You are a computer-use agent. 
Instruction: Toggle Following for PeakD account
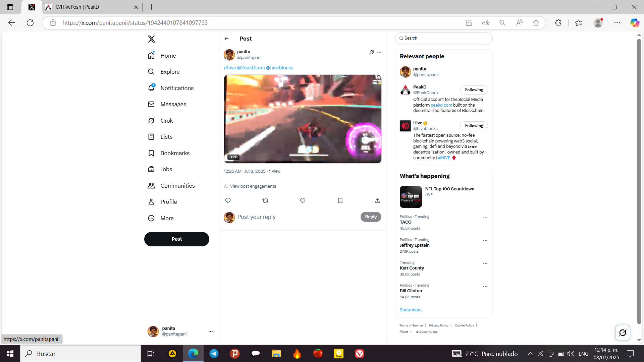(474, 90)
